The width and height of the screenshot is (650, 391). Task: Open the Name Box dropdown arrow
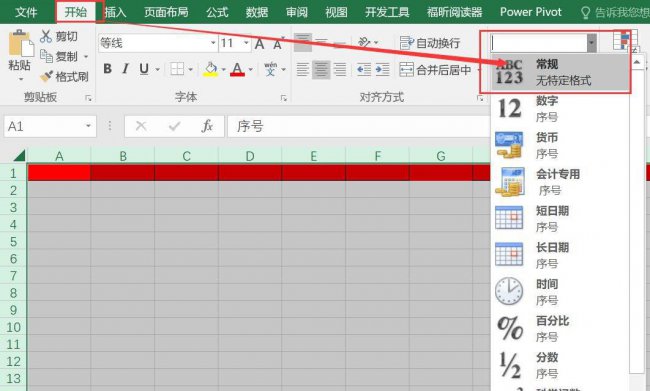(x=88, y=126)
